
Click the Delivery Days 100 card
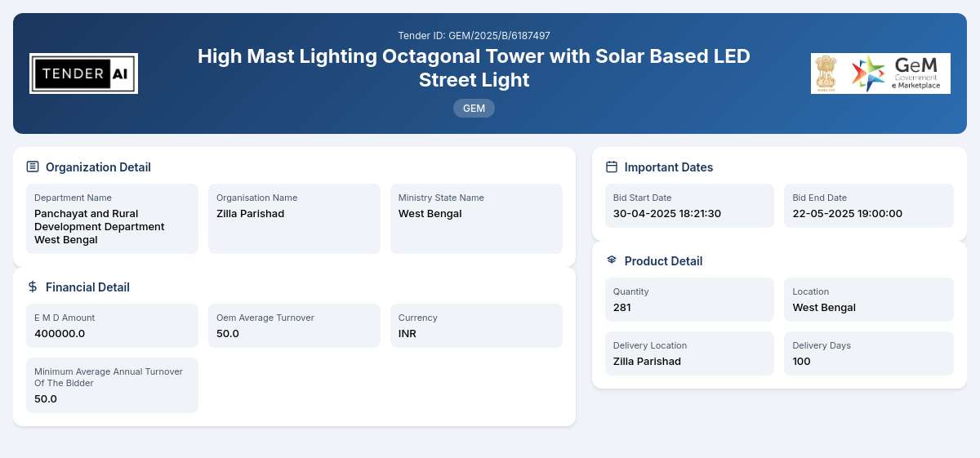869,354
